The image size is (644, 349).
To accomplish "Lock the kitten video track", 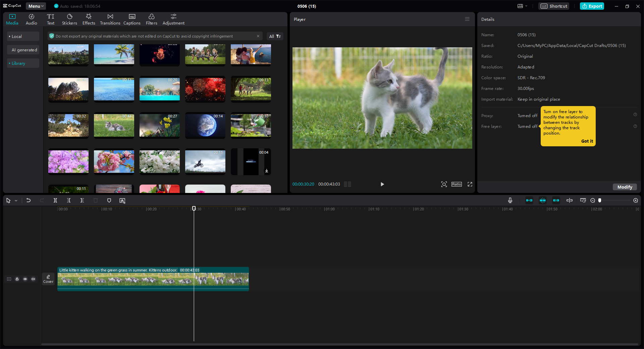I will click(17, 279).
